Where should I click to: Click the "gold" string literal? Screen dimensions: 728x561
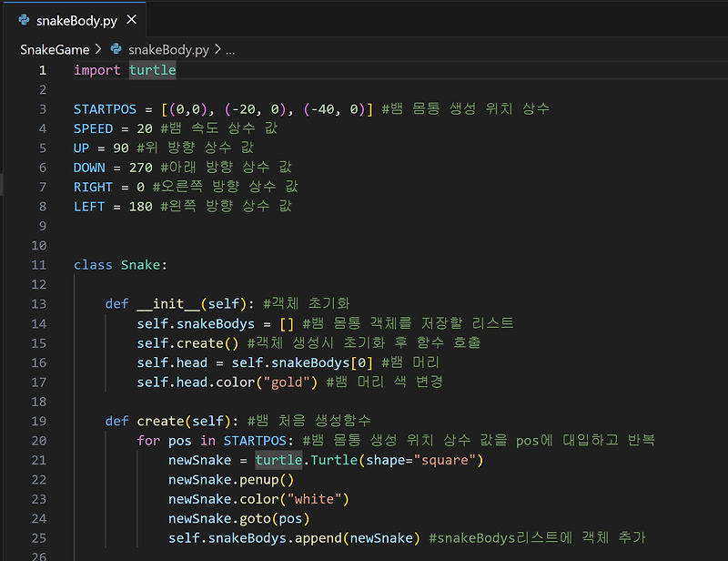(288, 381)
